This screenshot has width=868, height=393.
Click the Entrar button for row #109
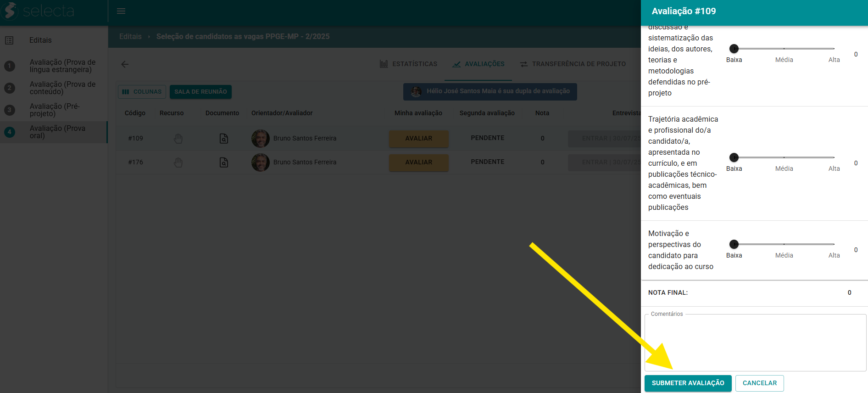click(x=605, y=139)
